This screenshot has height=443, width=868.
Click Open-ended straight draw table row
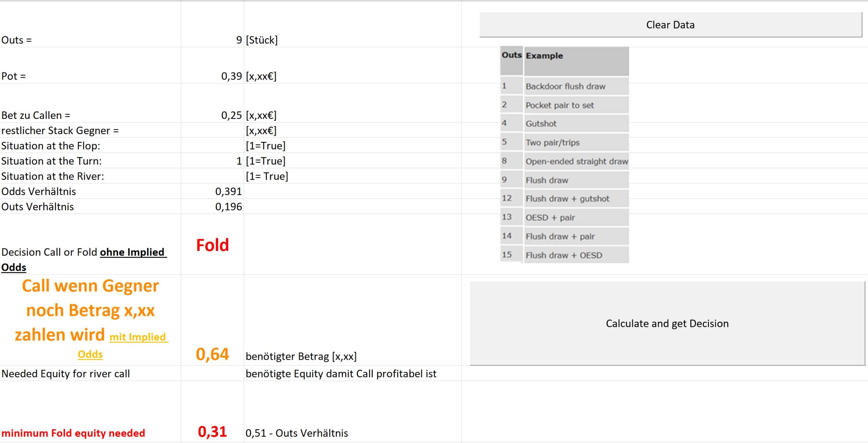(565, 161)
